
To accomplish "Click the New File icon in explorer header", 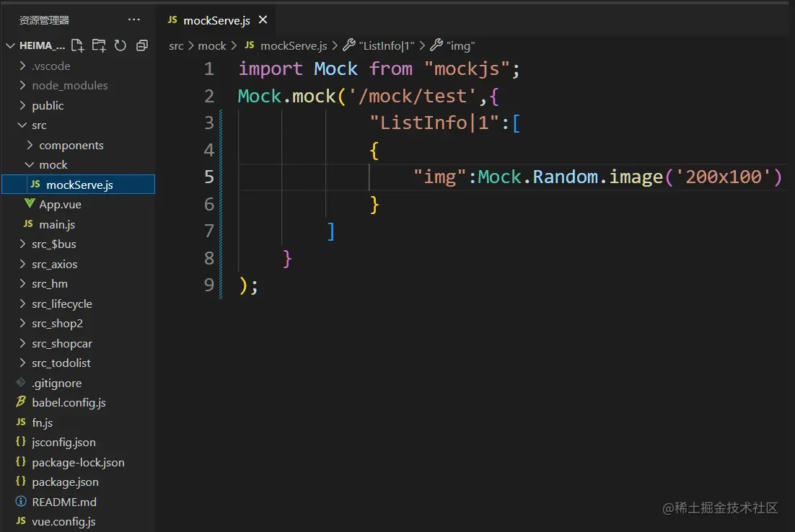I will [x=78, y=45].
